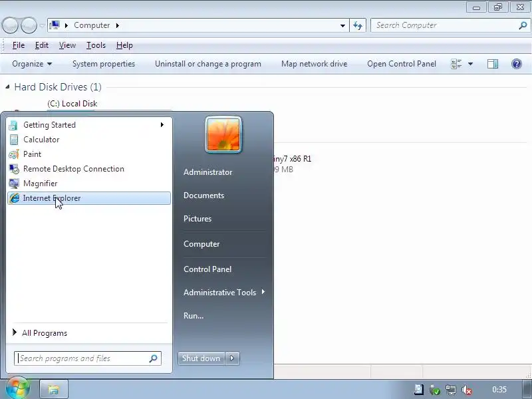Image resolution: width=532 pixels, height=399 pixels.
Task: Expand arrow after Computer breadcrumb
Action: [x=118, y=25]
